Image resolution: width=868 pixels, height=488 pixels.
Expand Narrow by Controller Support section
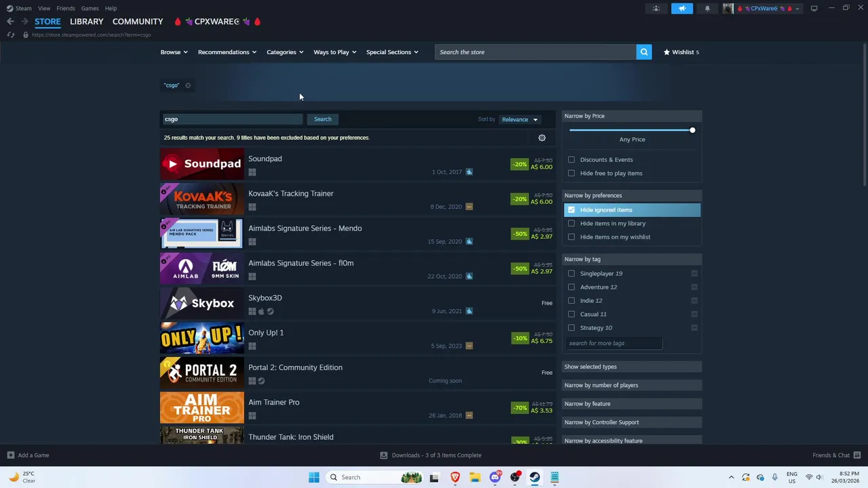tap(632, 422)
